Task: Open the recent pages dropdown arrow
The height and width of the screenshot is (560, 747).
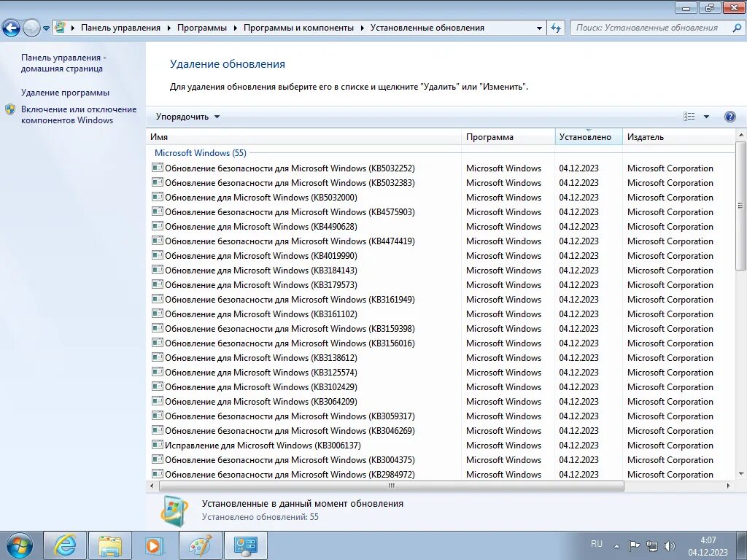Action: 46,28
